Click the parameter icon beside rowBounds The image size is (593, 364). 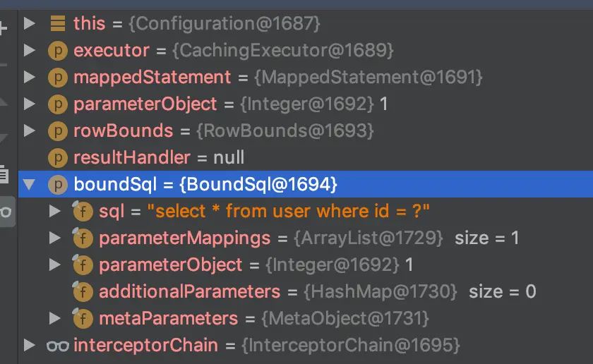click(58, 131)
